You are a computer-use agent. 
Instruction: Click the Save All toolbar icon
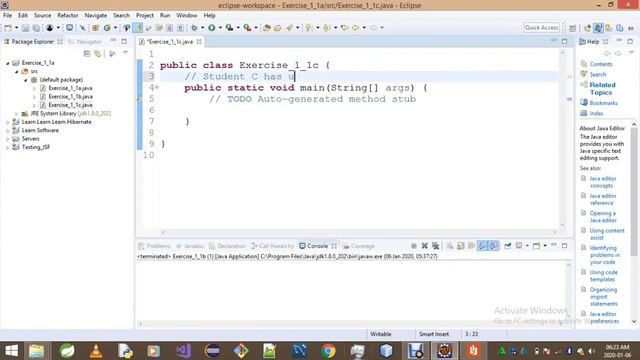pos(36,28)
